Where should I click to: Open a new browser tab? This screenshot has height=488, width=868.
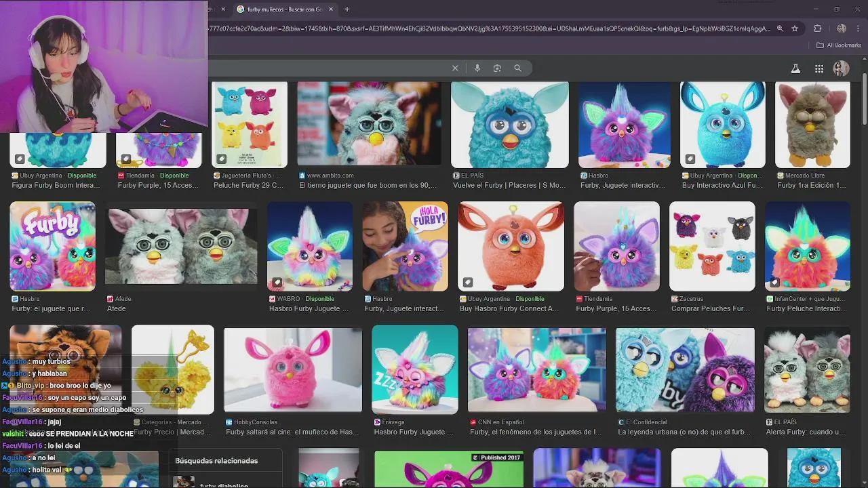click(x=347, y=9)
